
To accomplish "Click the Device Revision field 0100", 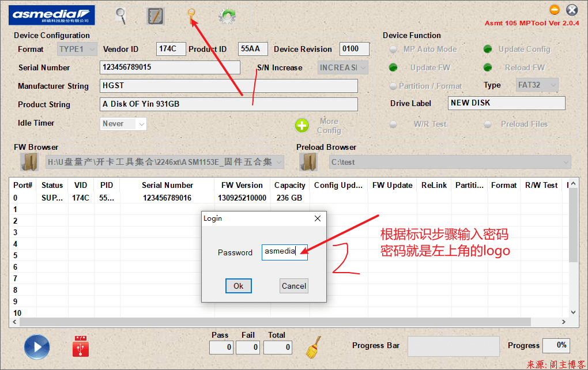I will tap(355, 49).
